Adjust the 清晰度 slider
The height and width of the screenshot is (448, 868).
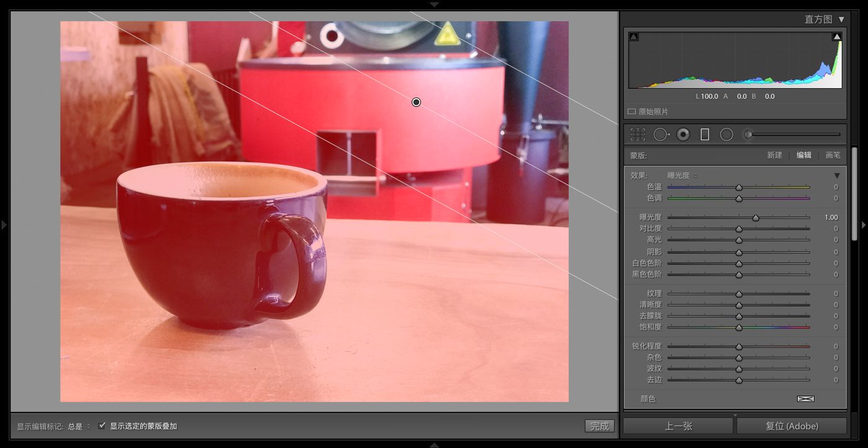point(739,305)
